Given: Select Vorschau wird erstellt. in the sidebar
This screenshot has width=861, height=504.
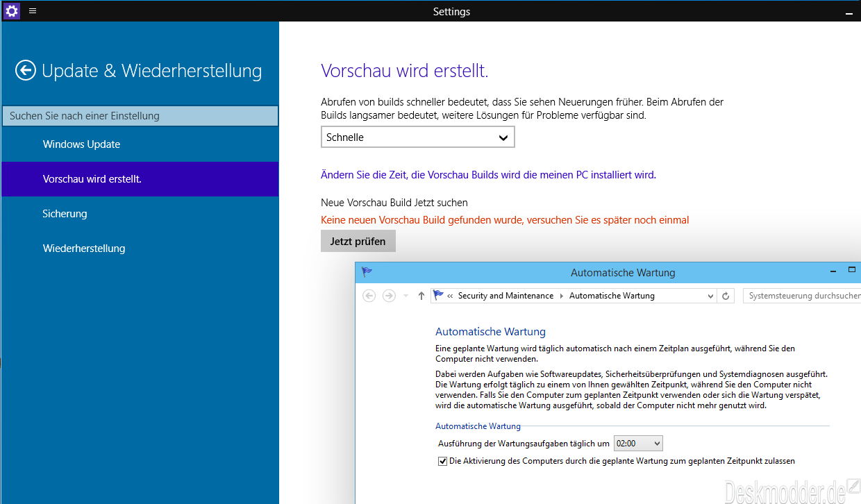Looking at the screenshot, I should tap(140, 179).
